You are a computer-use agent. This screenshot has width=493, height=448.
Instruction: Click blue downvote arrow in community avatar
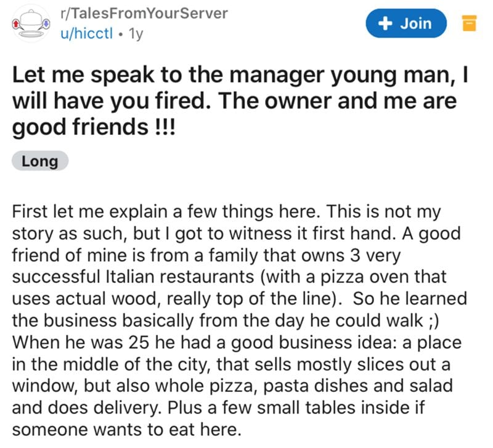tap(47, 23)
